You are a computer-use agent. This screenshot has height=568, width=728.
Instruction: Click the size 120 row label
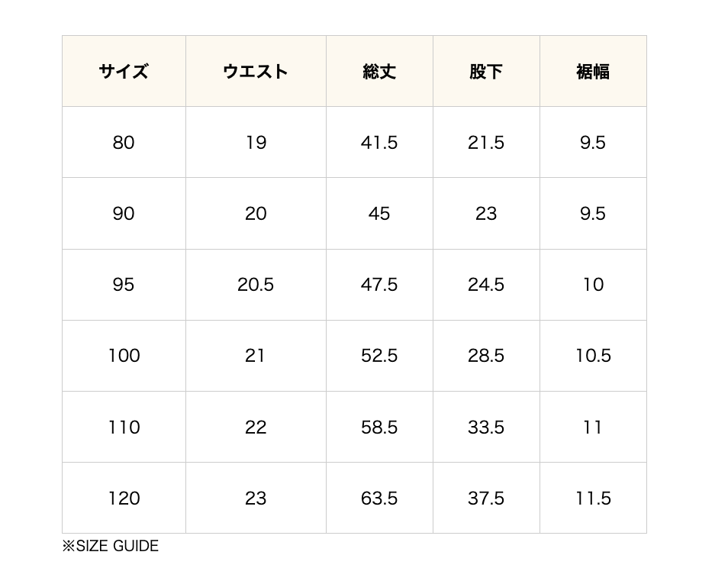(x=124, y=498)
